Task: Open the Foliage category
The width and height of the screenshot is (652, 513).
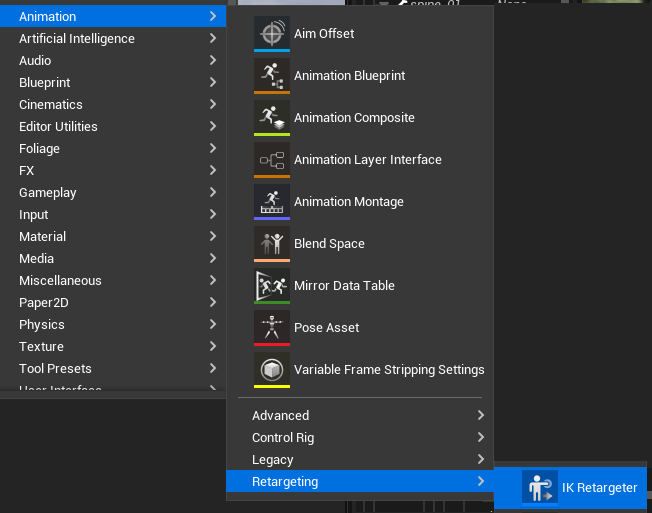Action: 113,148
